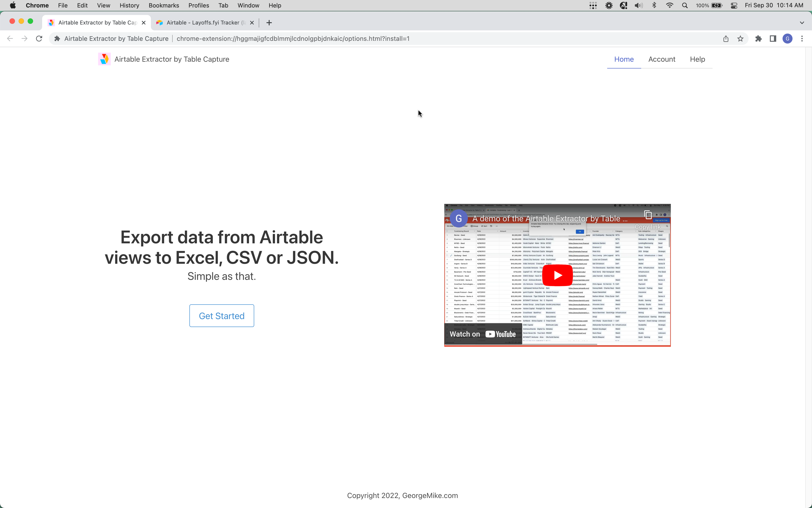The height and width of the screenshot is (508, 812).
Task: Open a new browser tab
Action: [269, 22]
